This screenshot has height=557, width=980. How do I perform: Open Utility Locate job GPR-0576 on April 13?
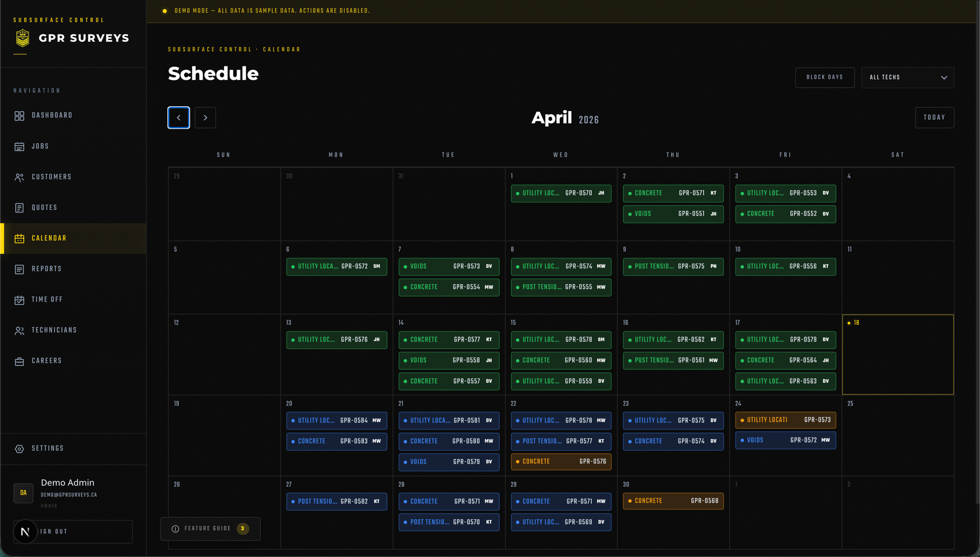tap(337, 340)
